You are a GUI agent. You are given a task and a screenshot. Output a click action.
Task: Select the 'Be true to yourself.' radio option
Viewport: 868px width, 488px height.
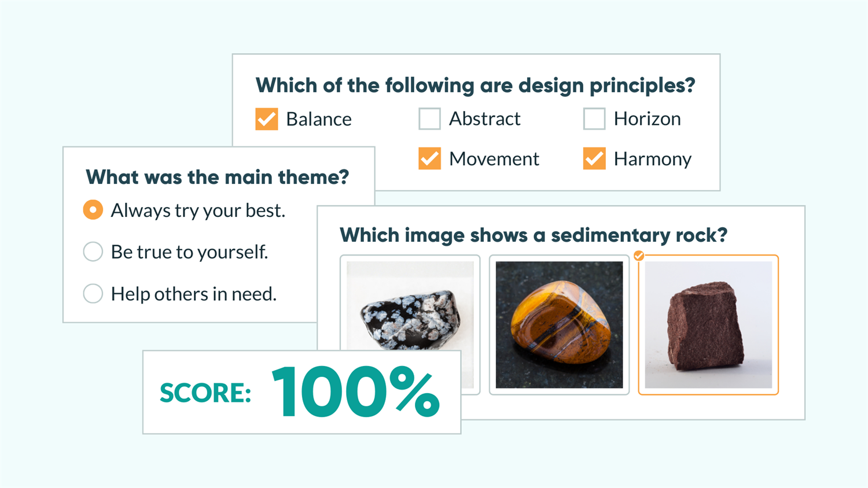pos(93,252)
